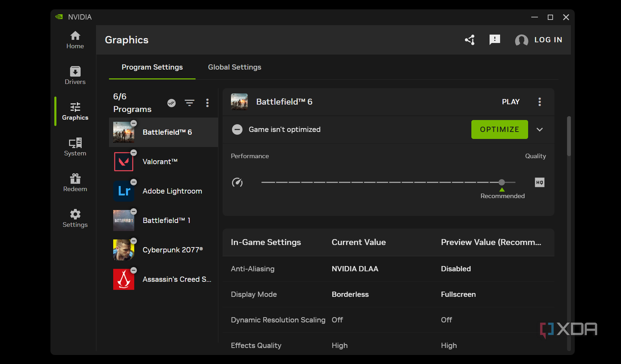Open the send feedback icon

pos(495,40)
